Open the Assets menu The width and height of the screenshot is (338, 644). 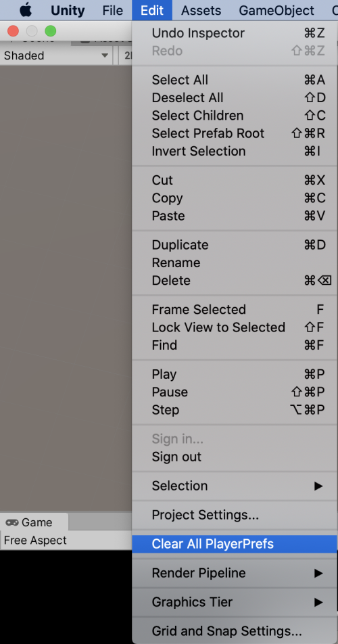tap(201, 10)
